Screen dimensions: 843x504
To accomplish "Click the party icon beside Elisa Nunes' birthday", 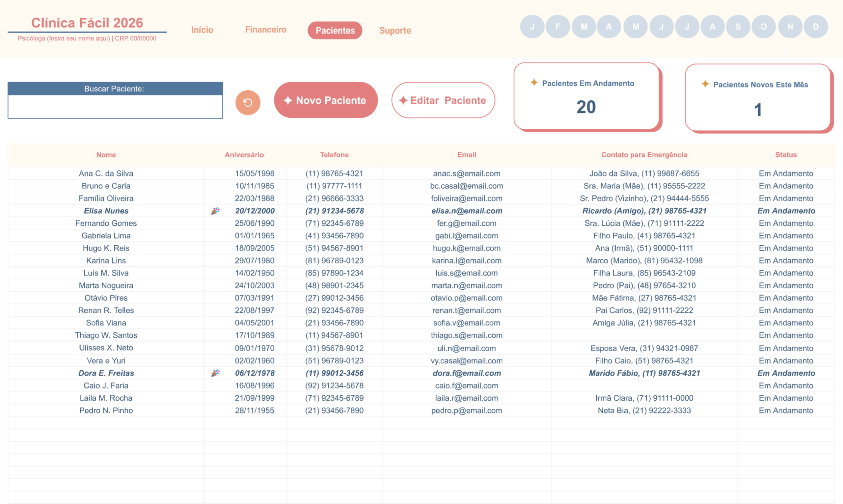I will pyautogui.click(x=215, y=211).
